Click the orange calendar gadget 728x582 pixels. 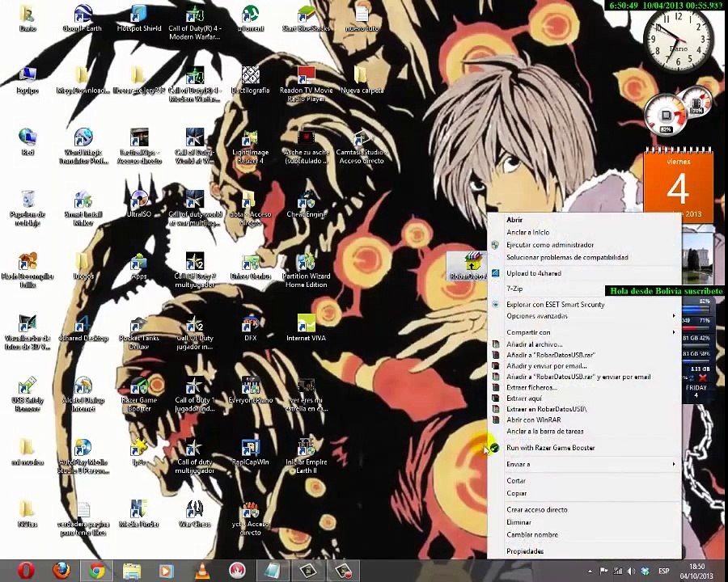[x=678, y=185]
